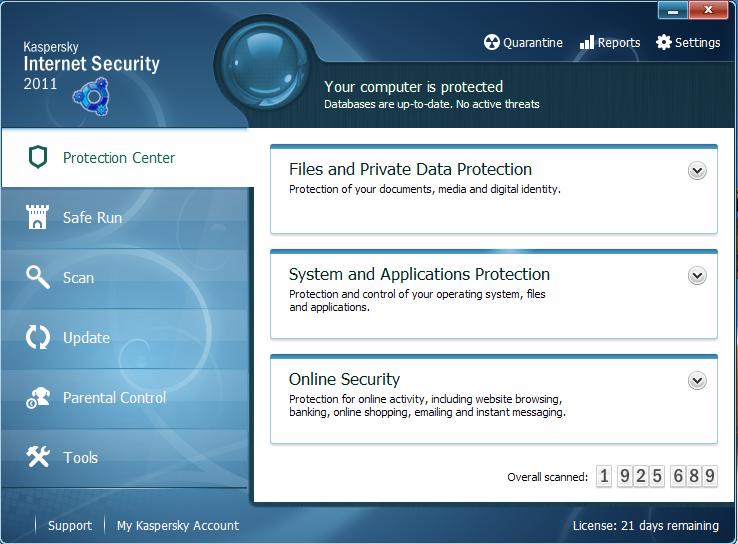Click the System and Applications Protection heading
738x544 pixels.
[419, 274]
